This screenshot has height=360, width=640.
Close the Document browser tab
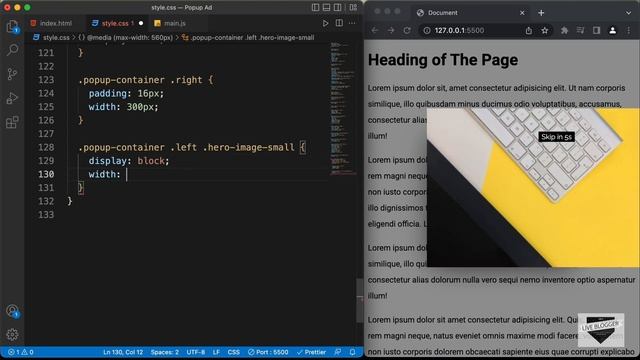522,13
